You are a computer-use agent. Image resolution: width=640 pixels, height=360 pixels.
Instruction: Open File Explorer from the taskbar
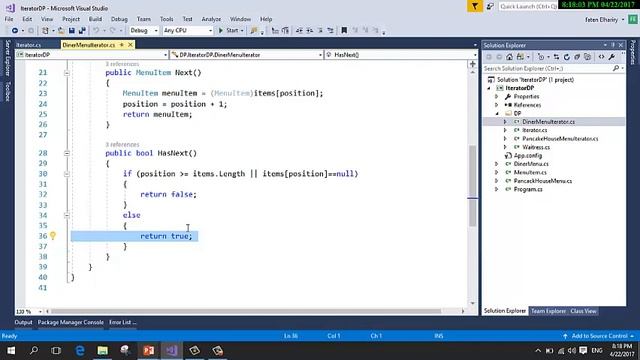pyautogui.click(x=102, y=351)
